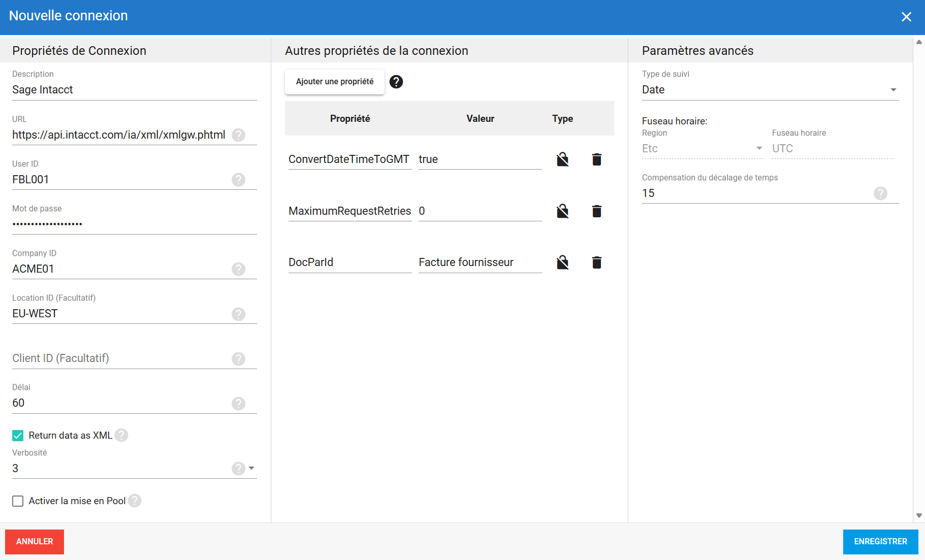Click the Description field with Sage Intacct
This screenshot has width=925, height=560.
click(x=135, y=90)
